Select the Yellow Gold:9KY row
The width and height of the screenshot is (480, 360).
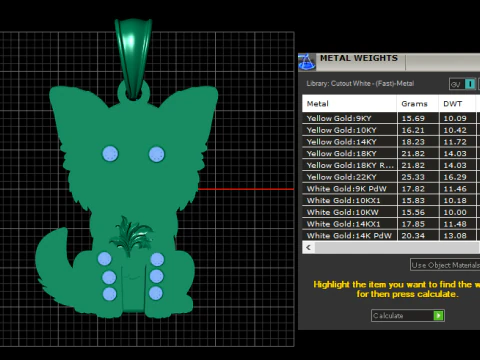click(391, 118)
